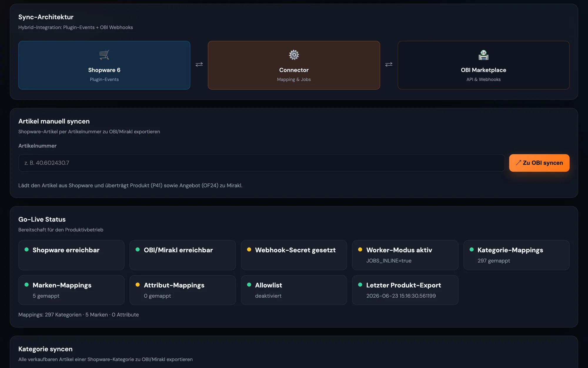Click the 'JOBS_INLINE=true' value
Screen dimensions: 588x368
pos(389,261)
